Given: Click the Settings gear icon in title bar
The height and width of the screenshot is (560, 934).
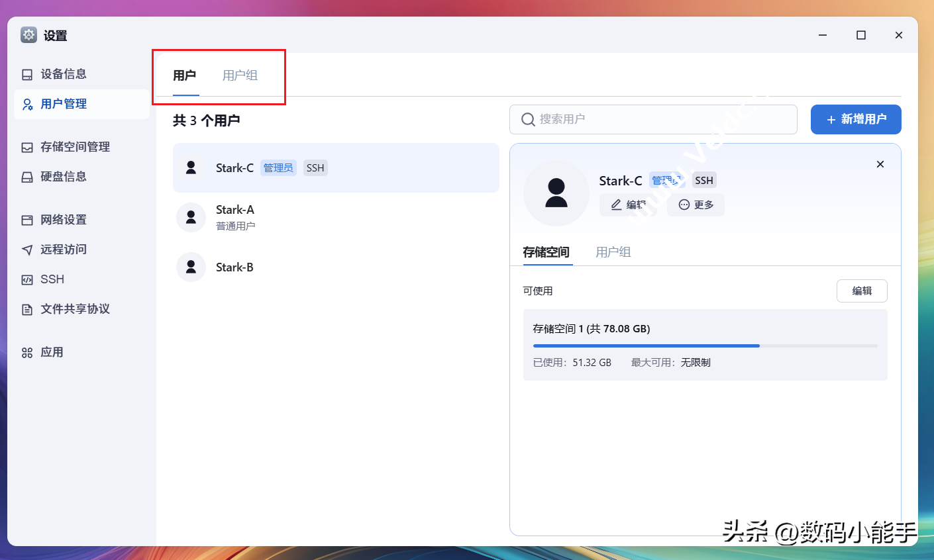Looking at the screenshot, I should pos(28,35).
